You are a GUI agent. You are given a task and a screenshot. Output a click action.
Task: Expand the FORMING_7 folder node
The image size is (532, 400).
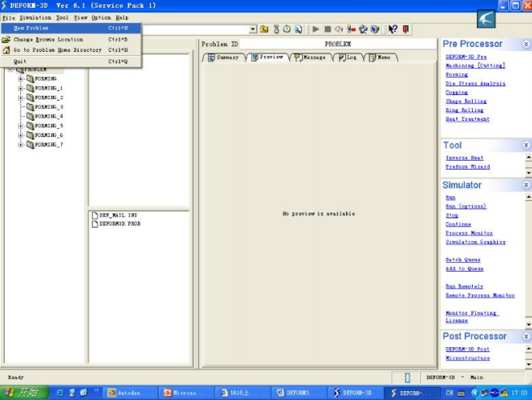(x=20, y=144)
